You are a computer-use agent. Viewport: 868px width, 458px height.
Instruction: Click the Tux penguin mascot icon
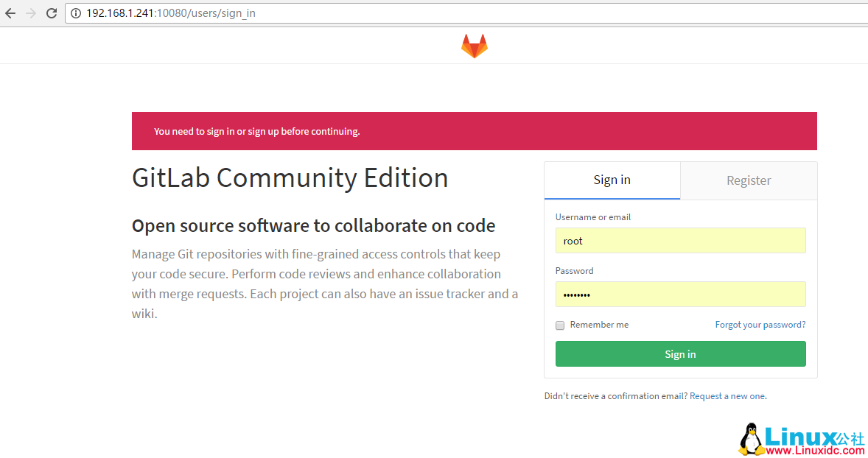point(750,436)
